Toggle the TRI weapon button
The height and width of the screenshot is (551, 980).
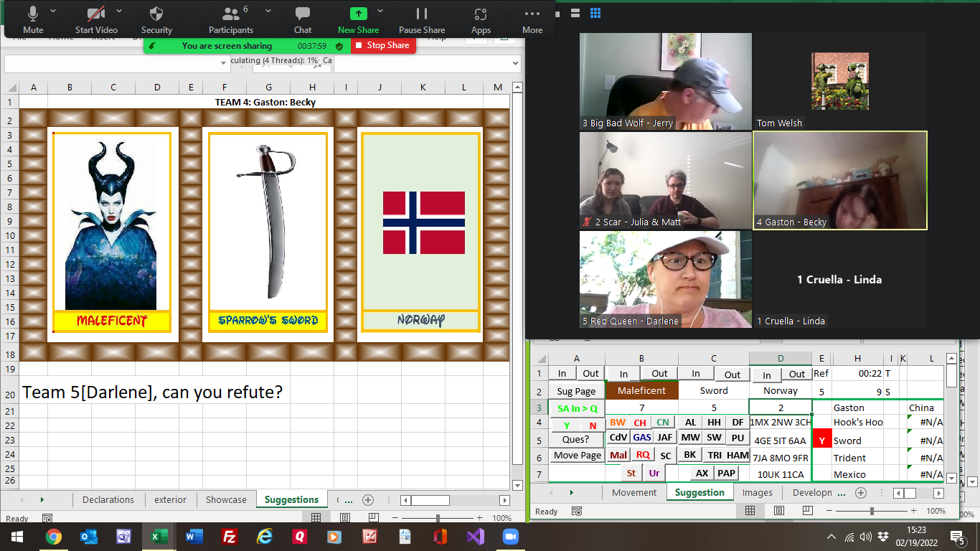(715, 455)
